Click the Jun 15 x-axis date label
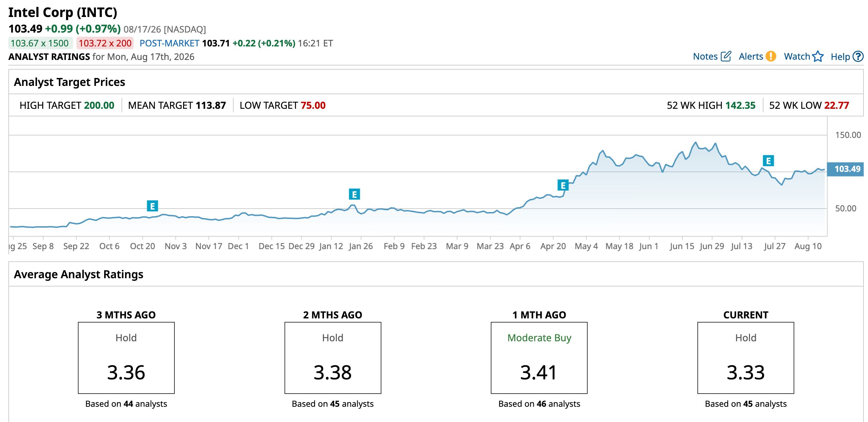The height and width of the screenshot is (422, 868). point(682,246)
